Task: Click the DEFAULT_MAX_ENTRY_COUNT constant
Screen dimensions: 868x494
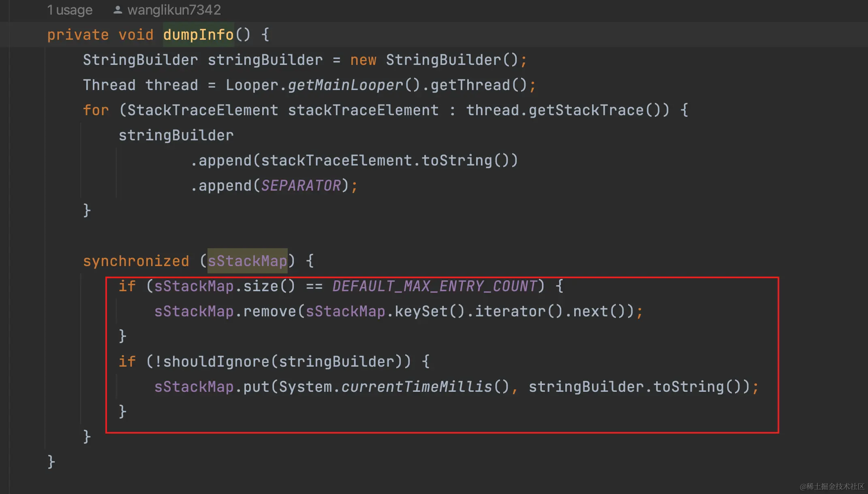Action: [434, 286]
